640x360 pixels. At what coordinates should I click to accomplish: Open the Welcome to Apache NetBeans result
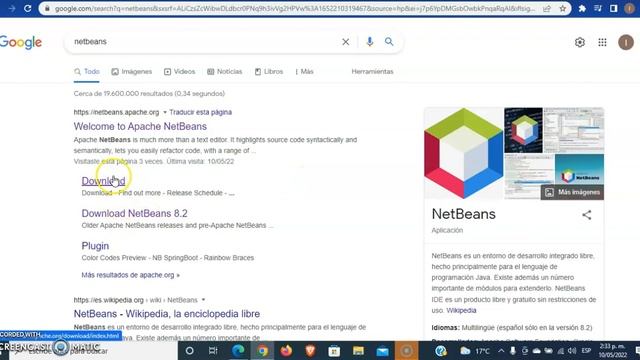point(140,127)
